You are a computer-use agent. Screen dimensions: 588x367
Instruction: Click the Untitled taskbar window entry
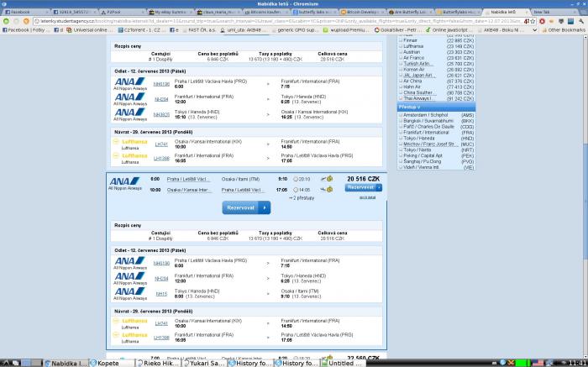tap(342, 363)
